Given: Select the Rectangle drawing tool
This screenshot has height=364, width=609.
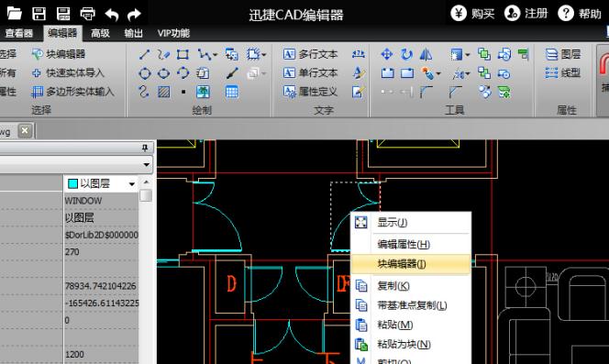Looking at the screenshot, I should click(x=183, y=54).
